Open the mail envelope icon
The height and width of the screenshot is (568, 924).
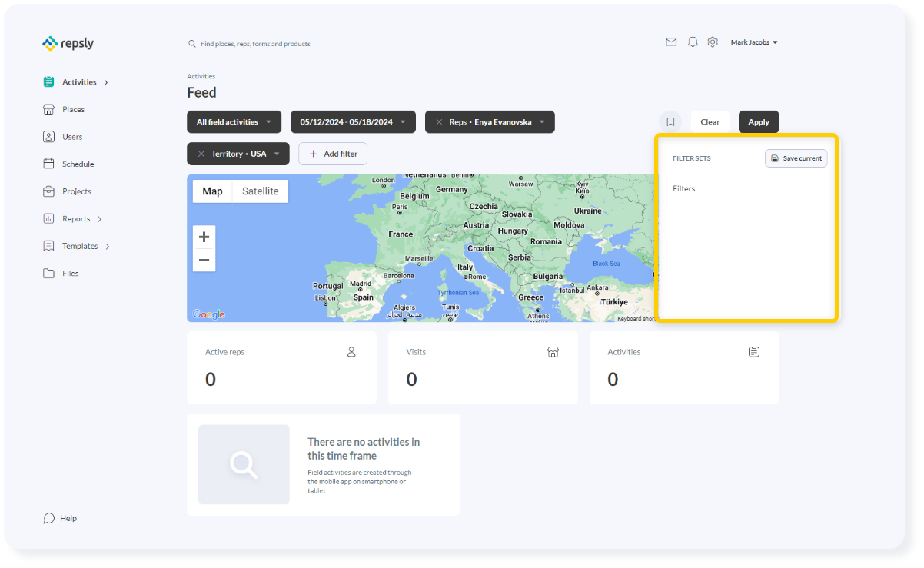point(671,42)
